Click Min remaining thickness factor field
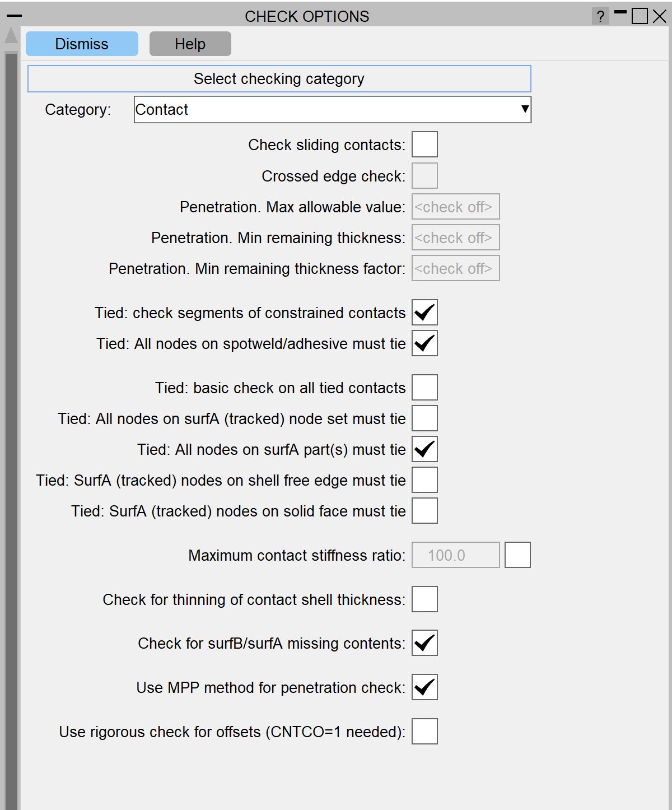Screen dimensions: 672x810 [x=455, y=268]
